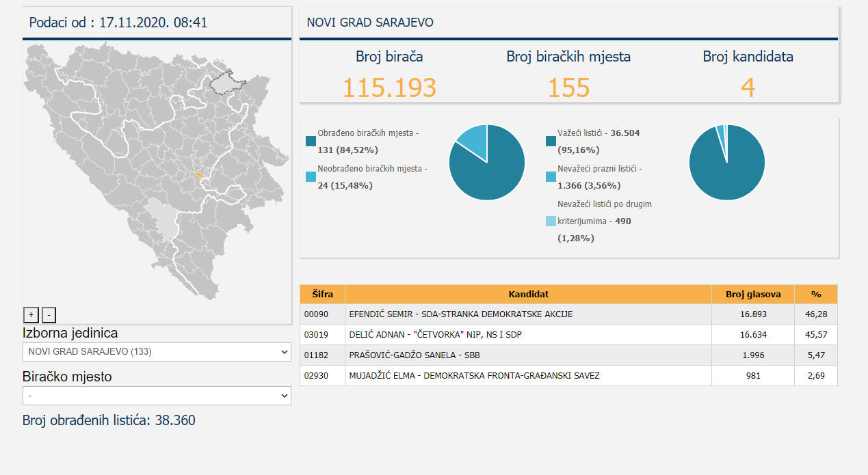Zoom out the map with minus button
This screenshot has height=475, width=868.
pos(49,314)
